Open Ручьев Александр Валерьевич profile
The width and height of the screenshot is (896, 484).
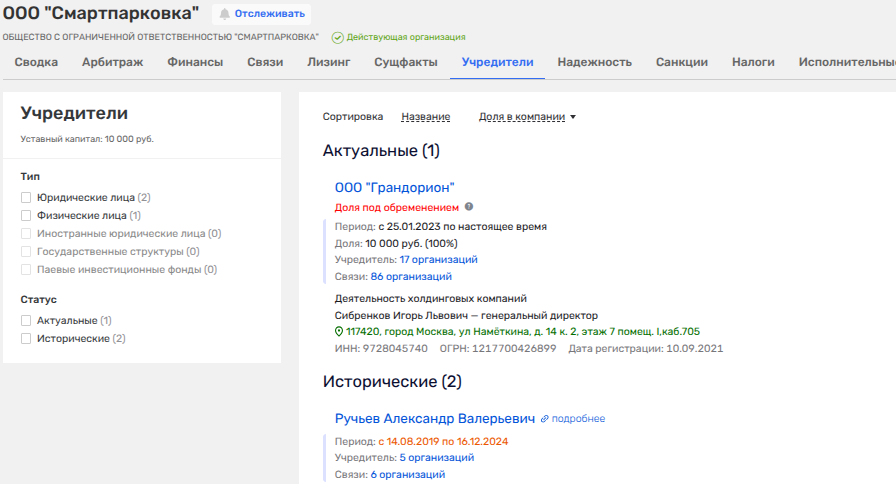pos(434,418)
